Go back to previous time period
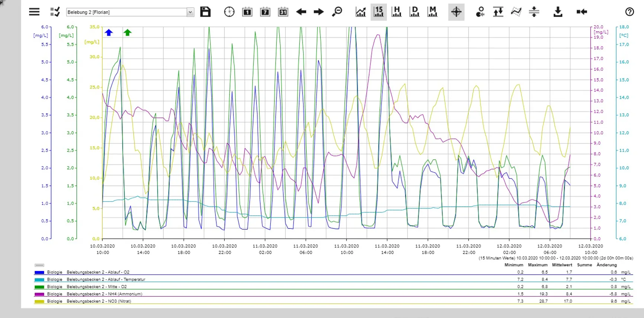 click(x=301, y=12)
